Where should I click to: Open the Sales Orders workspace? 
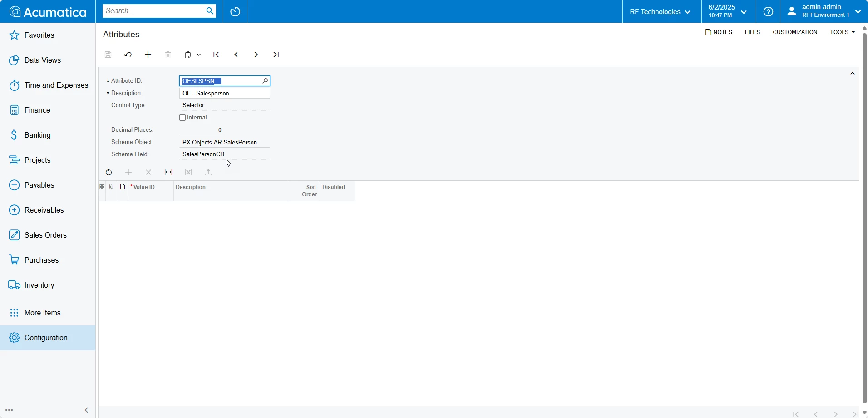pos(48,235)
